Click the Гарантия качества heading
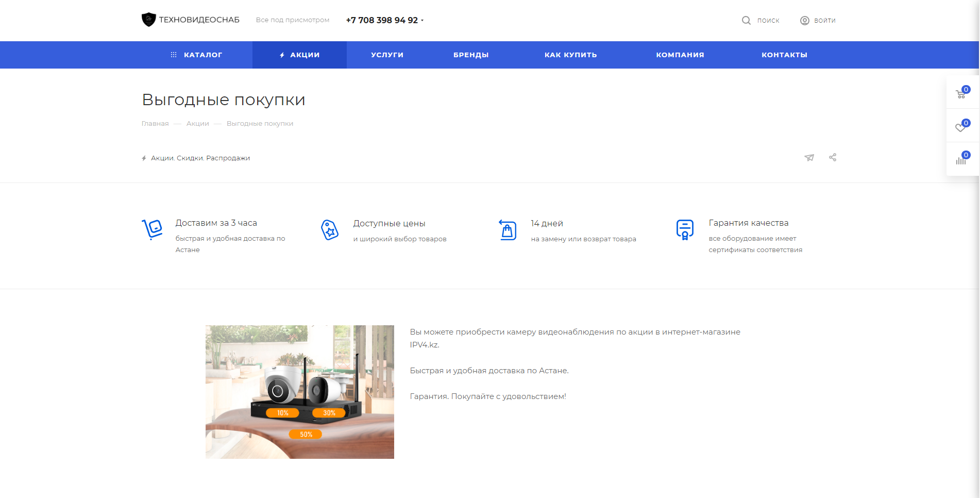This screenshot has width=980, height=498. click(x=748, y=223)
